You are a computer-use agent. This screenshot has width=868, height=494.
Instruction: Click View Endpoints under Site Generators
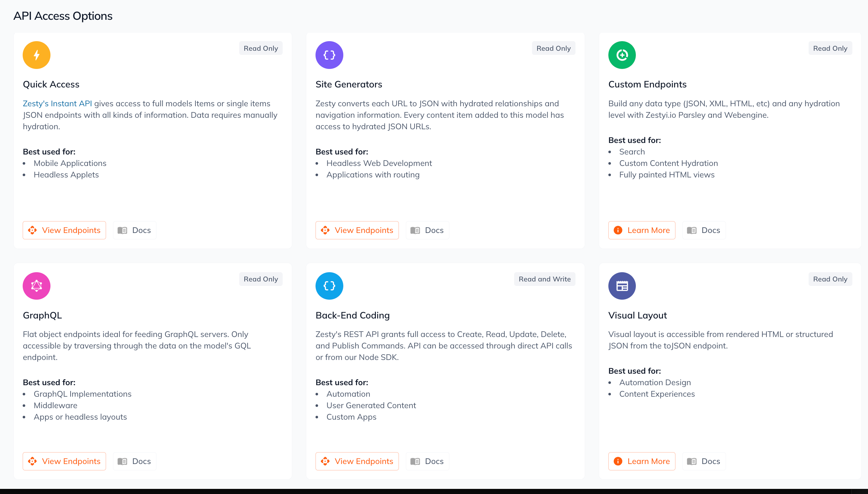tap(357, 230)
